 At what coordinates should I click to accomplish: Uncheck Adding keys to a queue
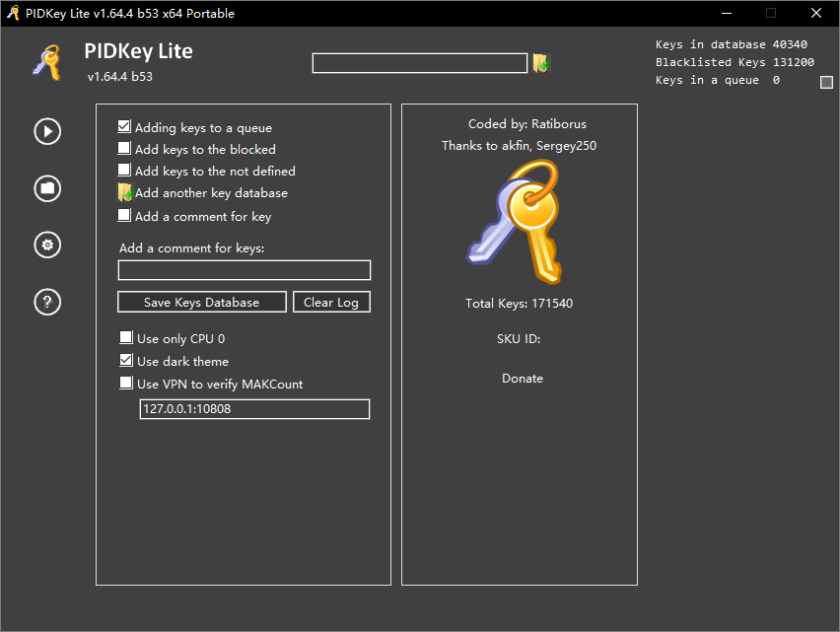(124, 126)
